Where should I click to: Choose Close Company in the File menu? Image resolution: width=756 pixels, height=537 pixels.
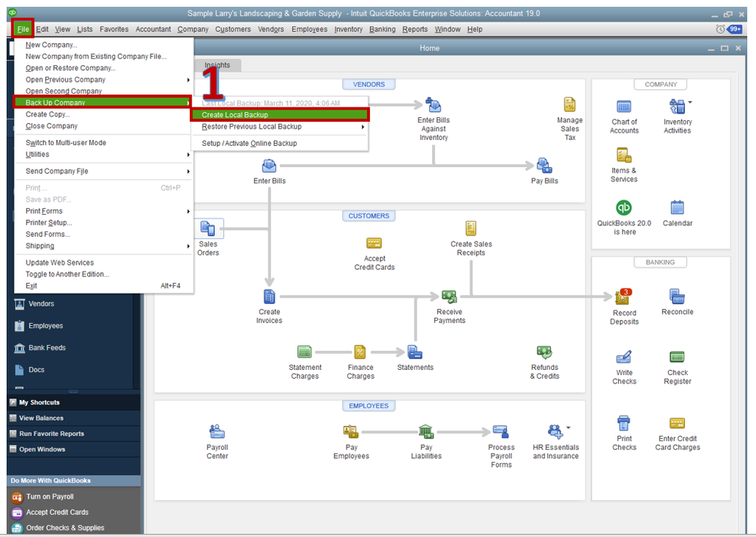[x=104, y=126]
